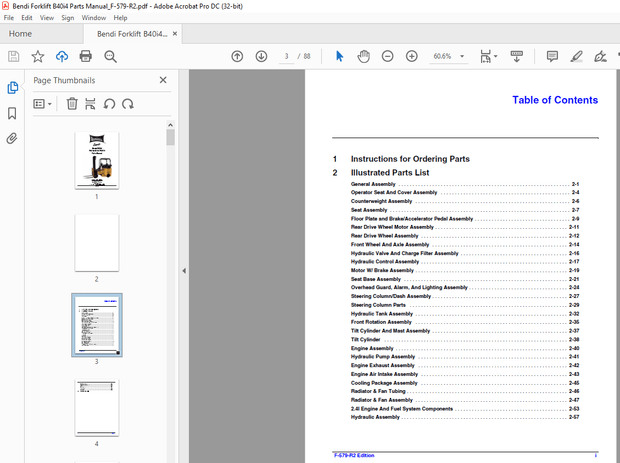Image resolution: width=620 pixels, height=463 pixels.
Task: Select blank page 2 thumbnail
Action: click(97, 243)
